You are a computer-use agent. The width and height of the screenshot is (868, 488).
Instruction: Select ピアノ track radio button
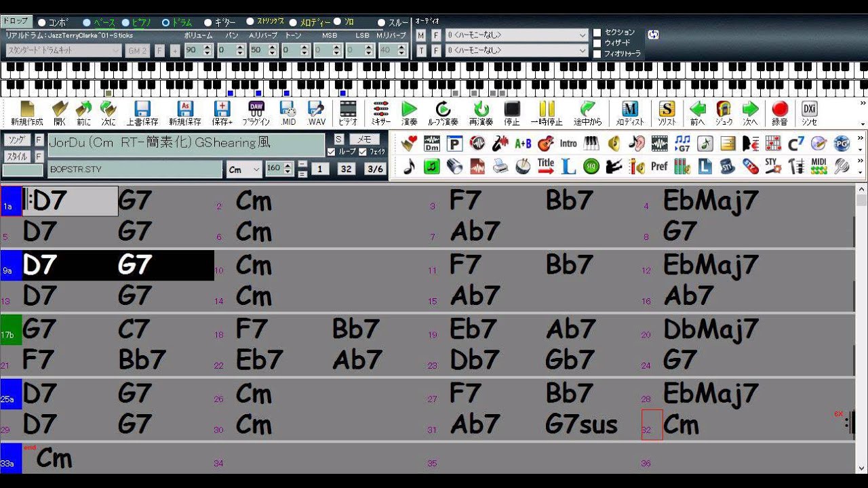coord(125,22)
